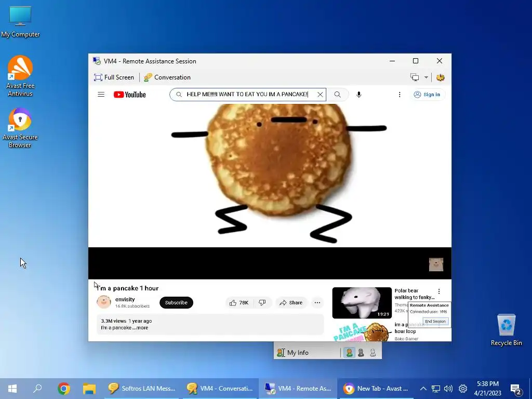Open the YouTube hamburger guide menu
Viewport: 532px width, 399px height.
(x=101, y=95)
